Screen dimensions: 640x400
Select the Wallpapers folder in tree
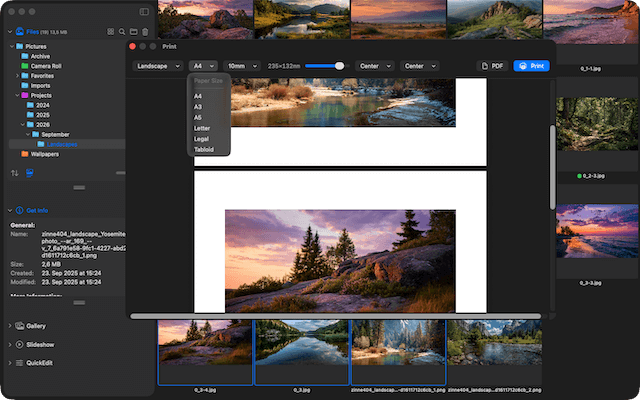tap(46, 154)
